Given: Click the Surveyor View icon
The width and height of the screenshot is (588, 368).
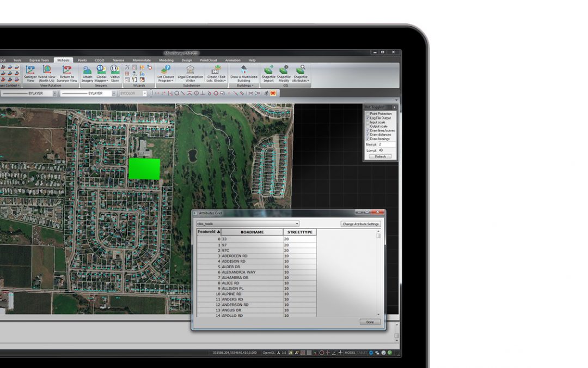Looking at the screenshot, I should (x=30, y=70).
